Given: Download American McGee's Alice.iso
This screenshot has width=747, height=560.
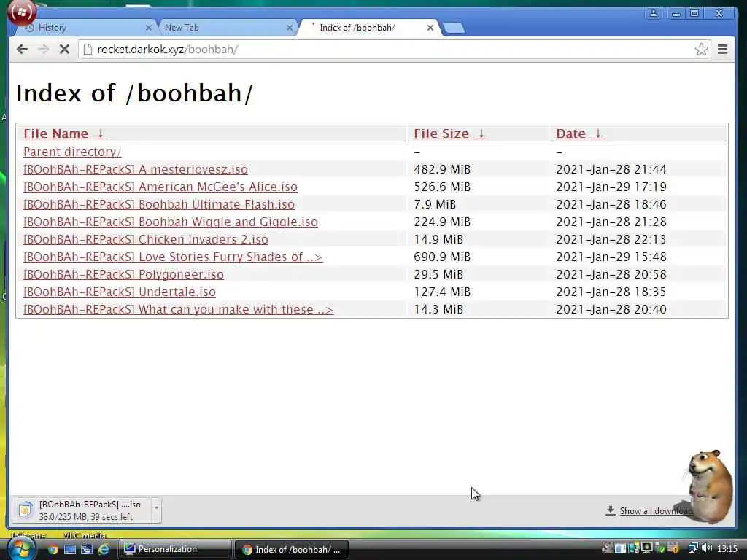Looking at the screenshot, I should [x=160, y=187].
